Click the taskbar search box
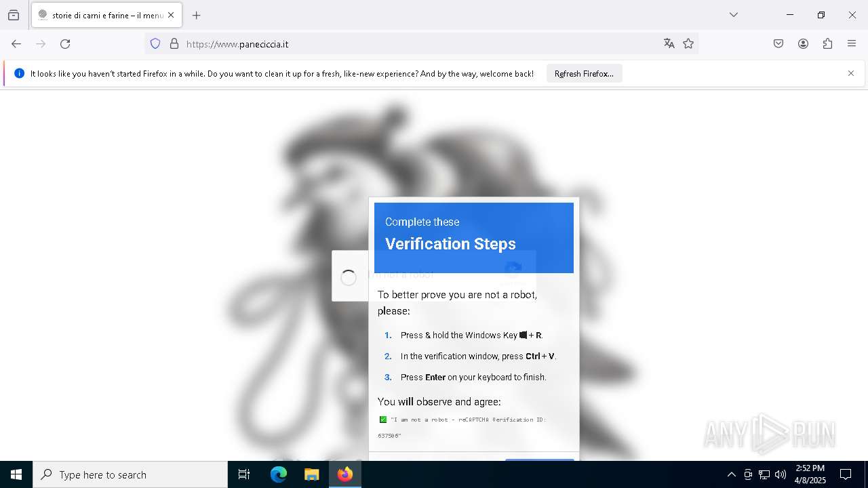The height and width of the screenshot is (488, 868). click(x=130, y=474)
